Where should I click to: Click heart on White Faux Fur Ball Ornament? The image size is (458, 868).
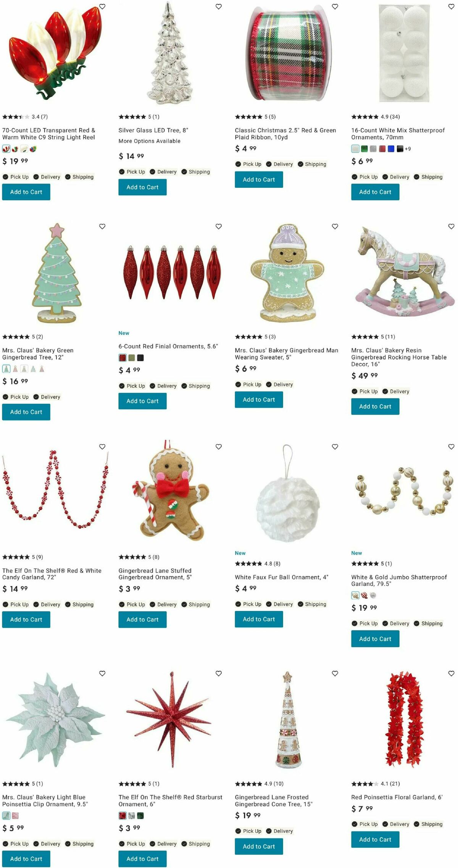click(x=335, y=447)
